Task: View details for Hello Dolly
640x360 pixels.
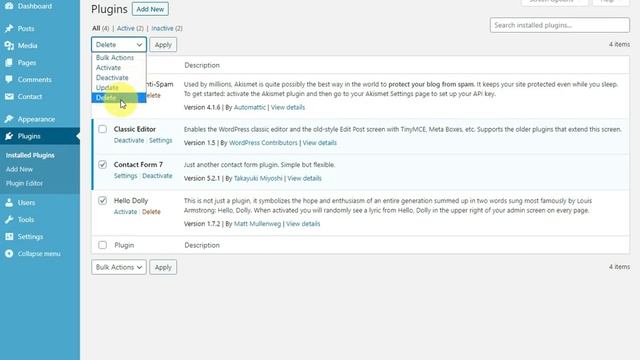Action: tap(303, 224)
